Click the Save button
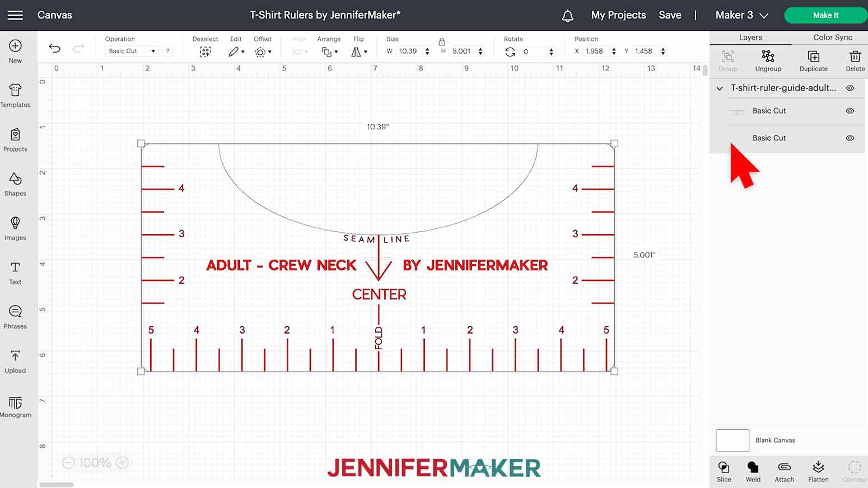This screenshot has width=868, height=488. click(670, 15)
